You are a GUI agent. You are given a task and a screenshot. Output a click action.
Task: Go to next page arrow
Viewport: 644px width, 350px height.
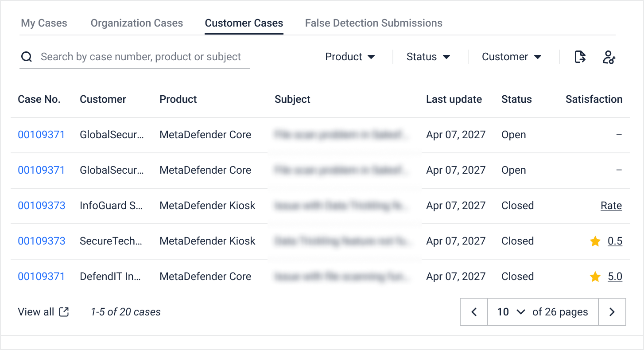612,312
